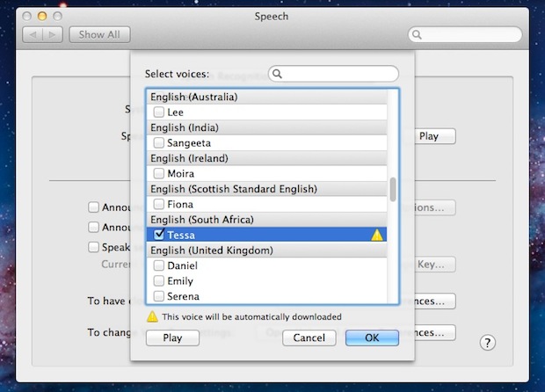
Task: Select the Moira voice name
Action: (x=181, y=173)
